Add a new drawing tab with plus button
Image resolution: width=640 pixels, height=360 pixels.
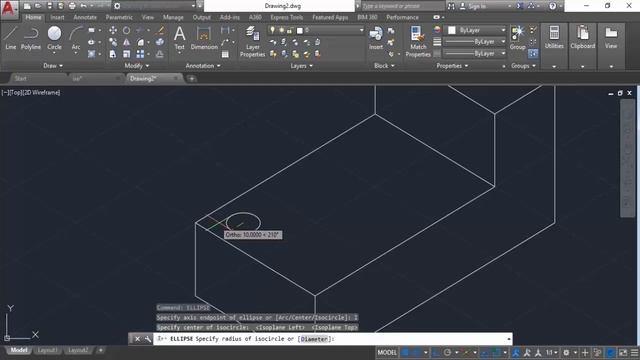[x=191, y=78]
